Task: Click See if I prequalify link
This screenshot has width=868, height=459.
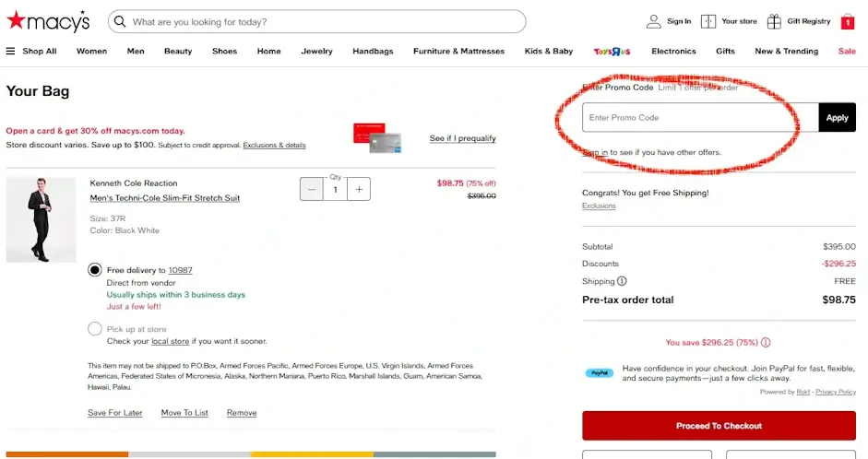Action: 463,138
